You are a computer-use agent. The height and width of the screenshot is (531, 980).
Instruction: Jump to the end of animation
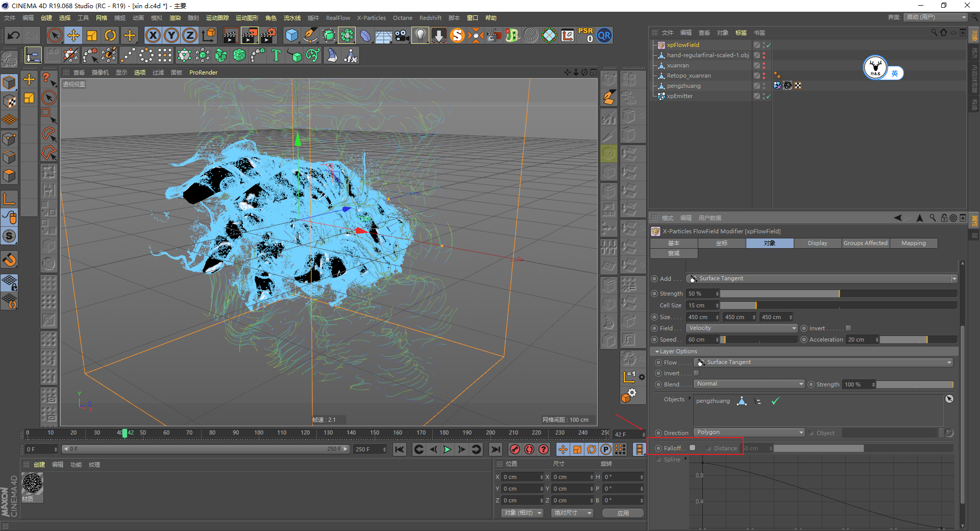[x=495, y=449]
